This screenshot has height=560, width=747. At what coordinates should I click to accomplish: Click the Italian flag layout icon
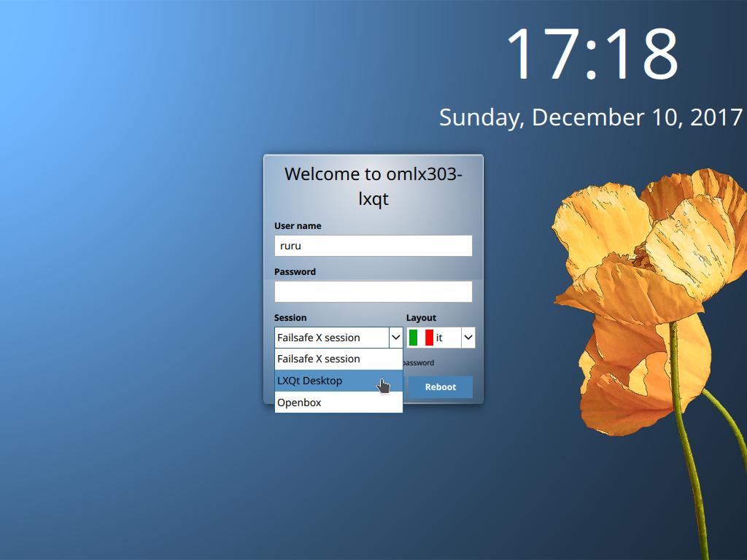421,338
